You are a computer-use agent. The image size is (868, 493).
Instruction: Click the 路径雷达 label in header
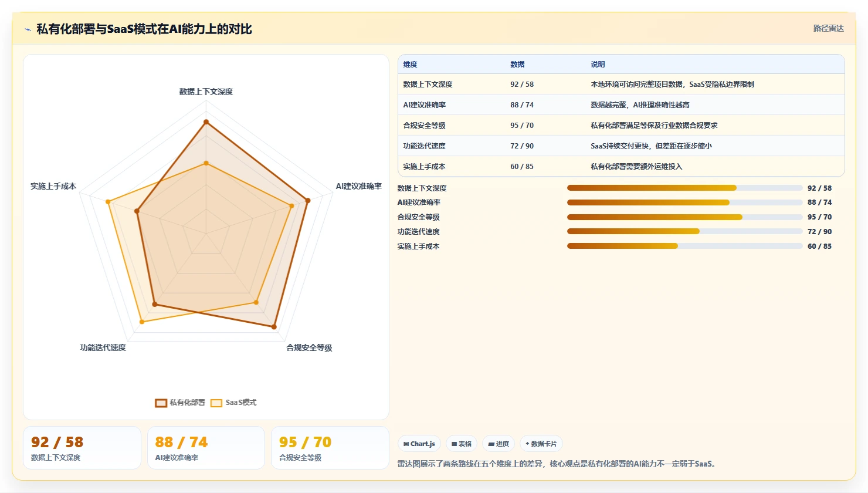point(828,28)
